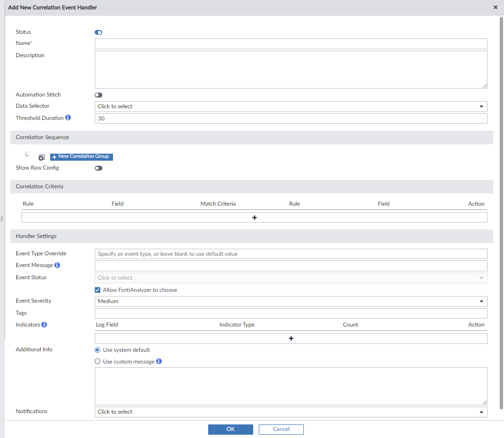Cancel the new event handler
The image size is (504, 438).
281,429
